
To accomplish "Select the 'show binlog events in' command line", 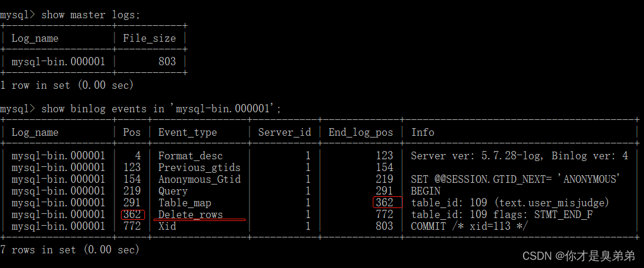I will [161, 109].
